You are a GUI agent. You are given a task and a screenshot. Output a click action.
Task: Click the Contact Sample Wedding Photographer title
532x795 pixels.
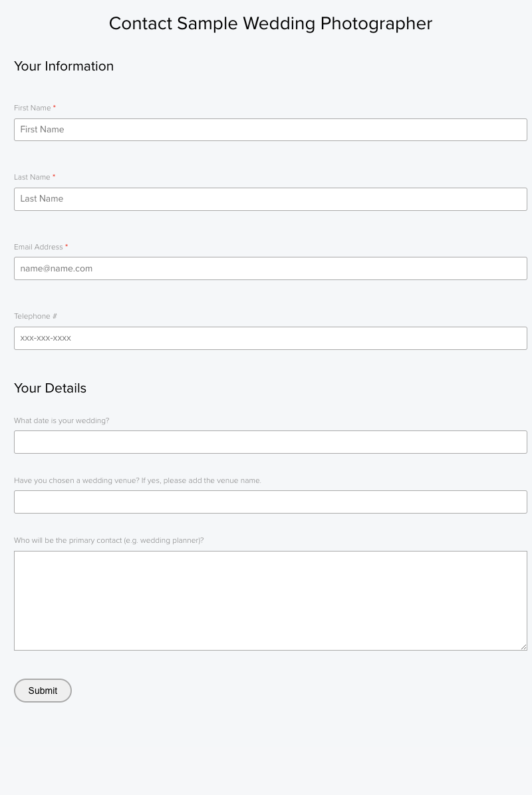coord(271,23)
